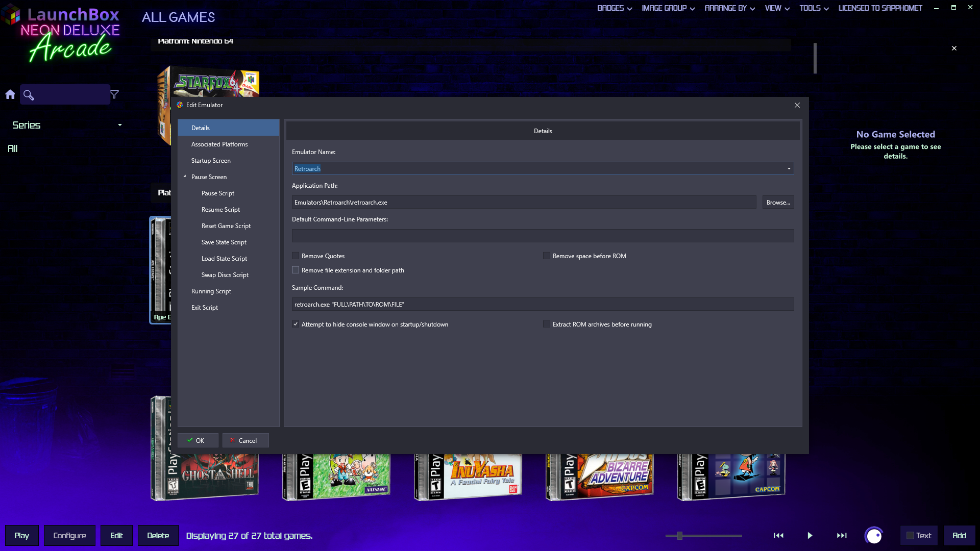The height and width of the screenshot is (551, 980).
Task: Open Save State Script settings
Action: pyautogui.click(x=224, y=242)
